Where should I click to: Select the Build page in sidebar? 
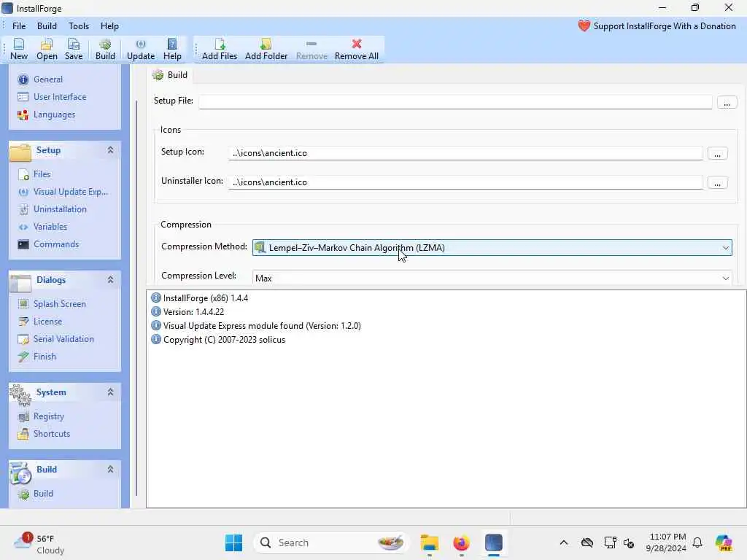[43, 494]
